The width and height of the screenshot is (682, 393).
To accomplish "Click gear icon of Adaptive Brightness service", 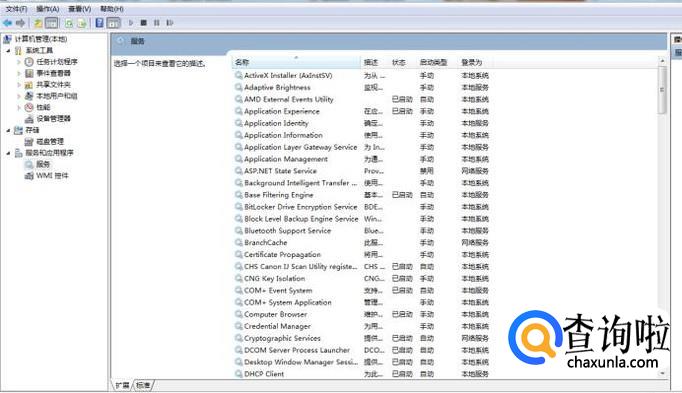I will click(239, 87).
